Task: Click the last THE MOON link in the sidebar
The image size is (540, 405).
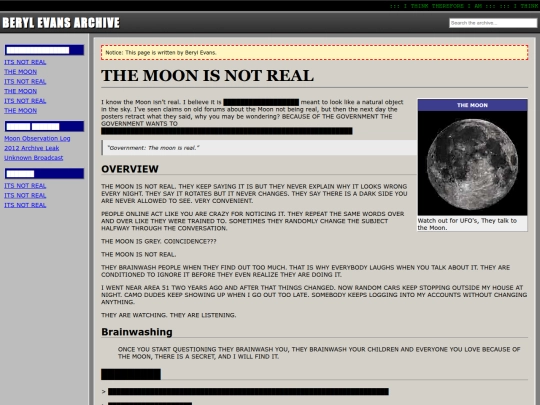Action: 20,111
